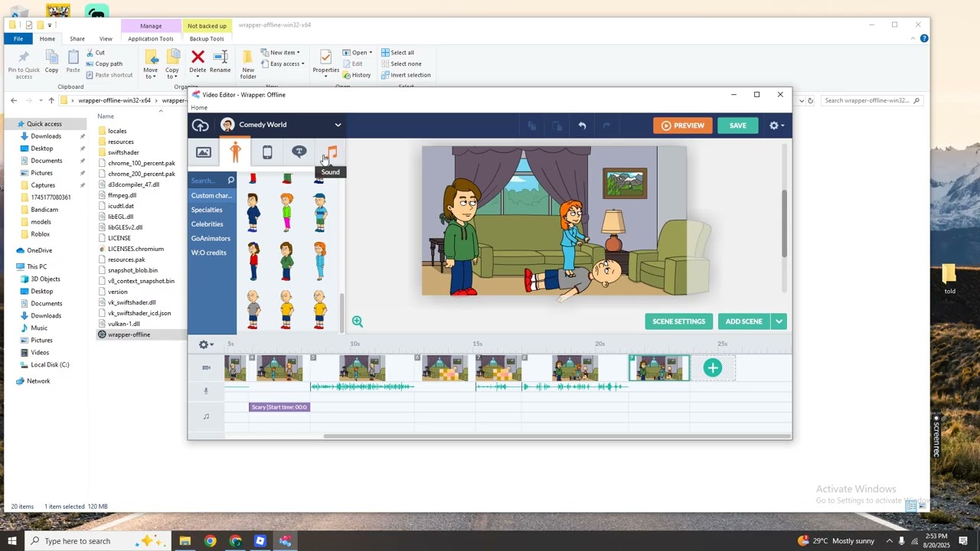Click the Add Scene button
980x551 pixels.
pyautogui.click(x=743, y=321)
